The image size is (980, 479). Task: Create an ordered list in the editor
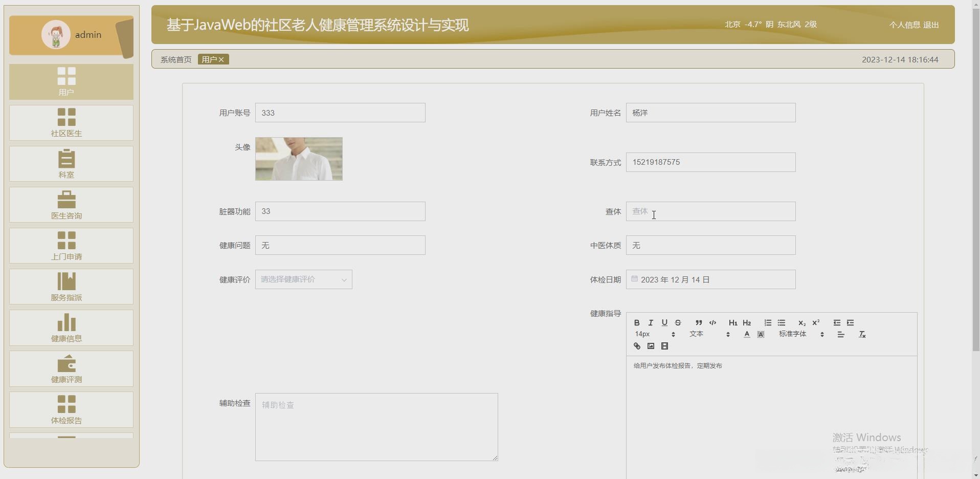pyautogui.click(x=767, y=322)
